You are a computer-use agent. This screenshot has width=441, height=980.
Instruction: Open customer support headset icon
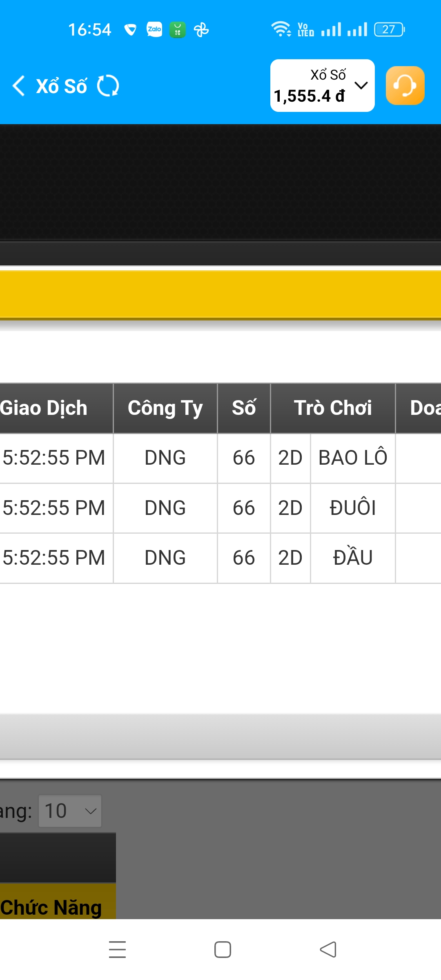(405, 86)
